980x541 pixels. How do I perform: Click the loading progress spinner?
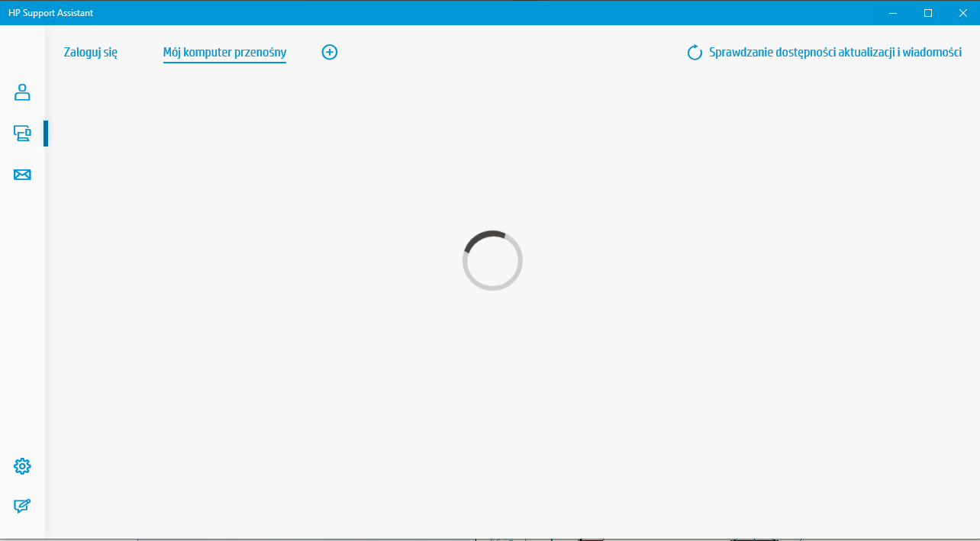(x=492, y=260)
